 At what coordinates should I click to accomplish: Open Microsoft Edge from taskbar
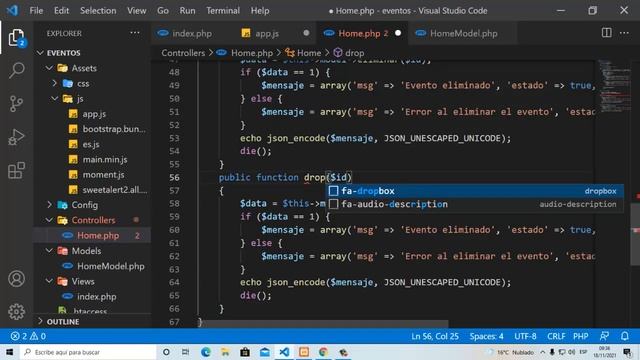pos(205,352)
